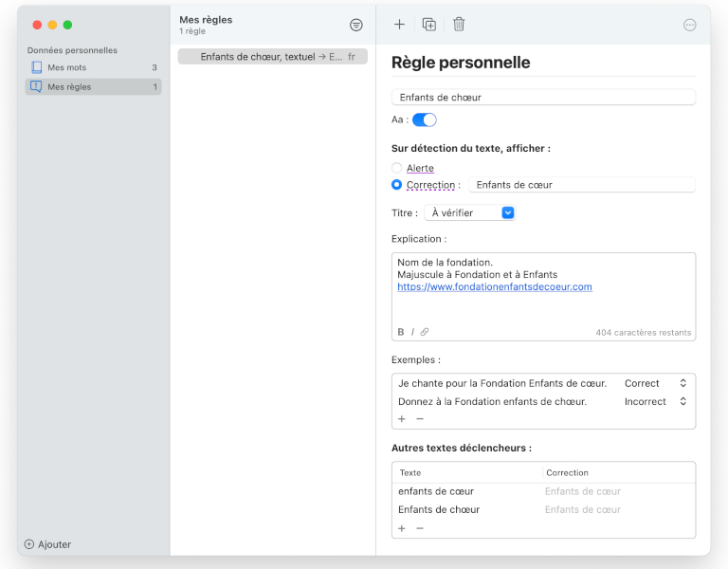Click the Correction text field Enfants de cœur
This screenshot has height=569, width=728.
tap(582, 185)
